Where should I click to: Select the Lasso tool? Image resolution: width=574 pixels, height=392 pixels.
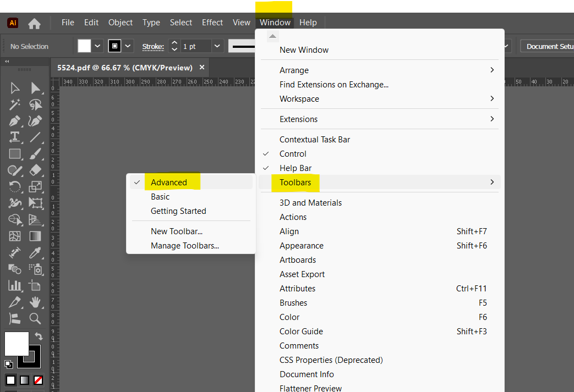tap(36, 104)
